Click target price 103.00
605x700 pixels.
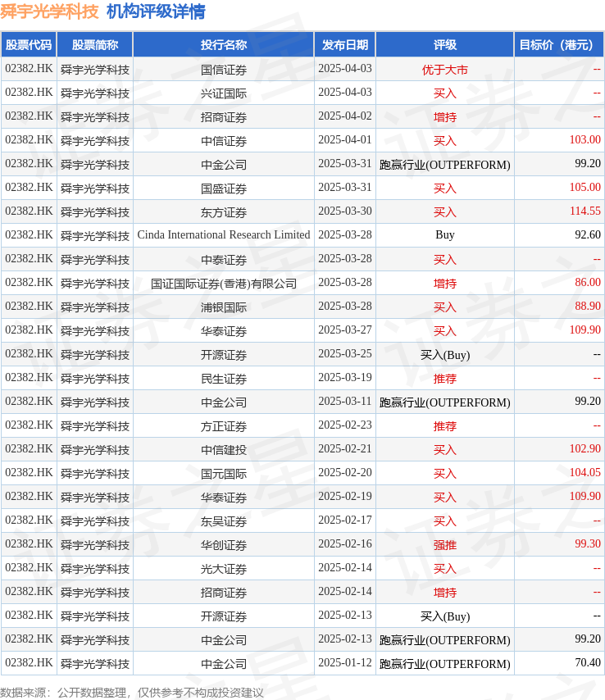[x=585, y=139]
